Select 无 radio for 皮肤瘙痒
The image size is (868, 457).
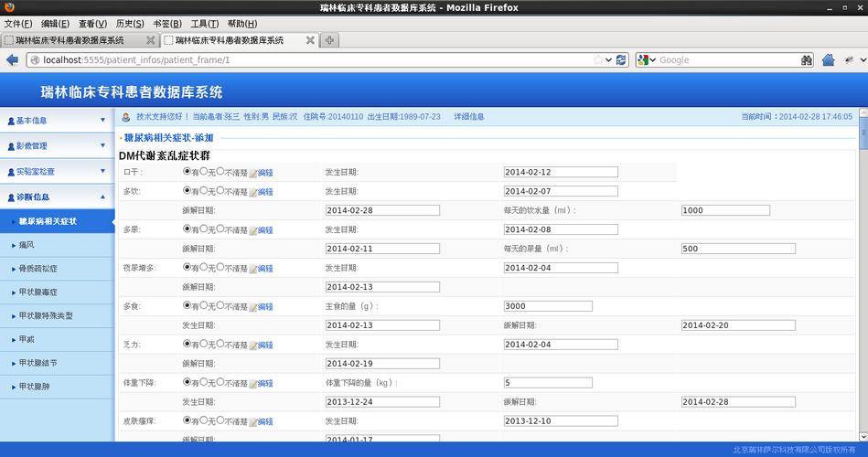coord(204,420)
